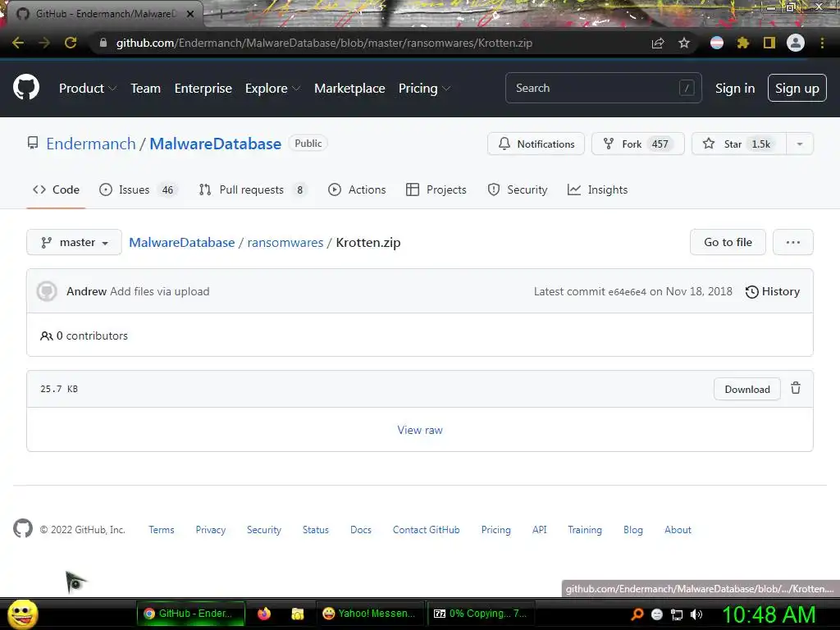View commit History
Screen dimensions: 840x630
point(773,291)
